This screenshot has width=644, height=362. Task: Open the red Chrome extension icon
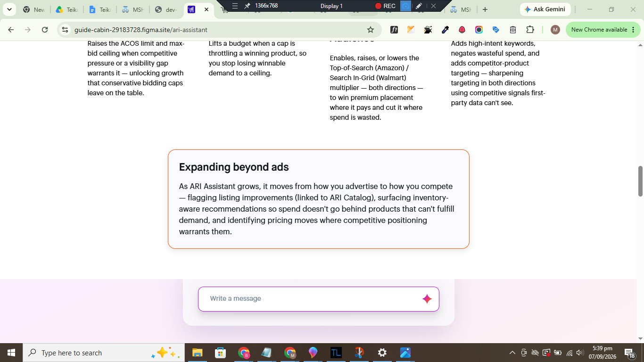click(x=462, y=30)
